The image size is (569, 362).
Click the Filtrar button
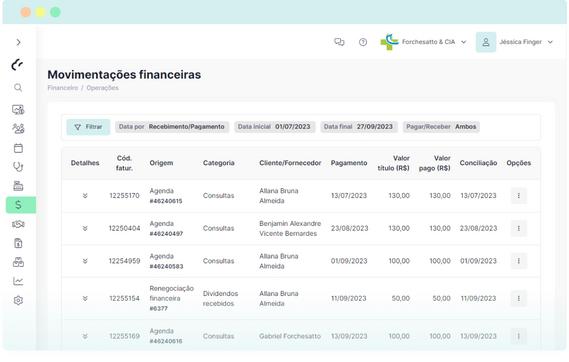coord(88,127)
